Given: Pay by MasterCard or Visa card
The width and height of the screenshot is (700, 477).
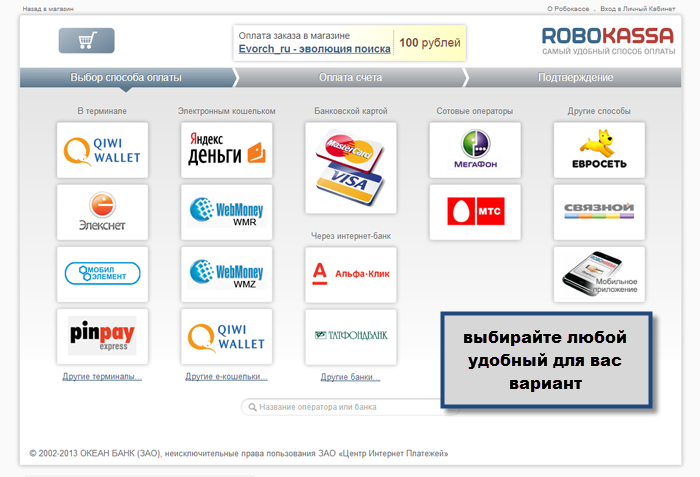Looking at the screenshot, I should (350, 167).
